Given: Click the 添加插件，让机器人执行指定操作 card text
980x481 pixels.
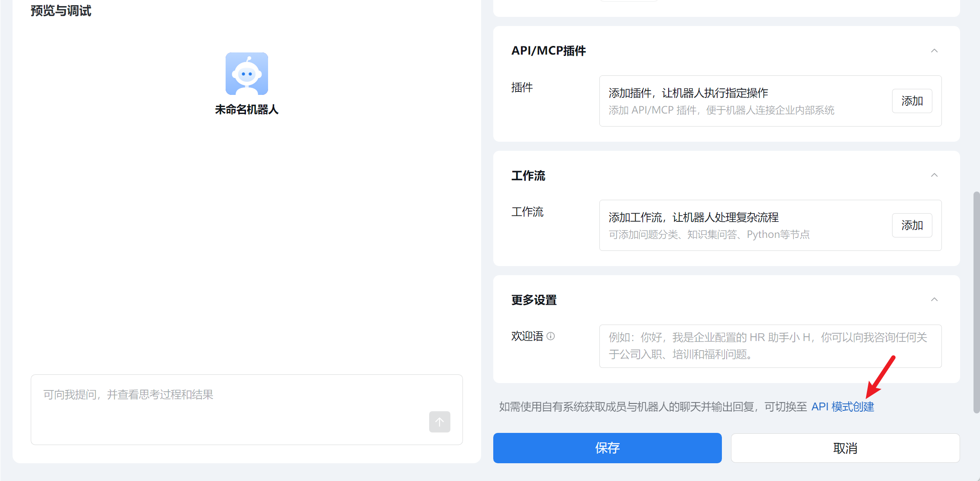Looking at the screenshot, I should point(688,93).
